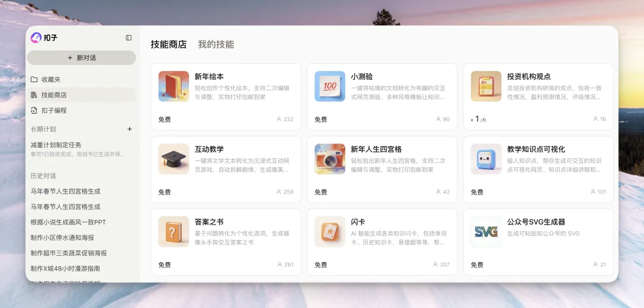Click the 扣子编程 code icon
This screenshot has height=308, width=644.
point(34,110)
